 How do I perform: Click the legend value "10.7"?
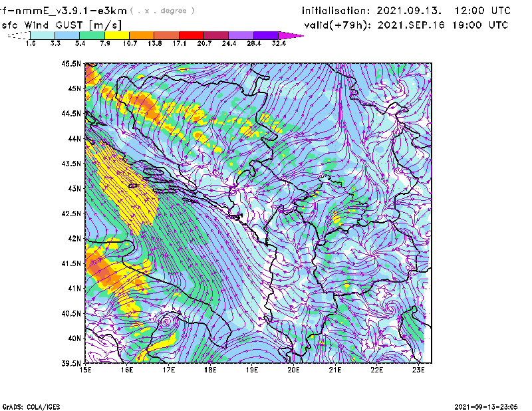(130, 43)
